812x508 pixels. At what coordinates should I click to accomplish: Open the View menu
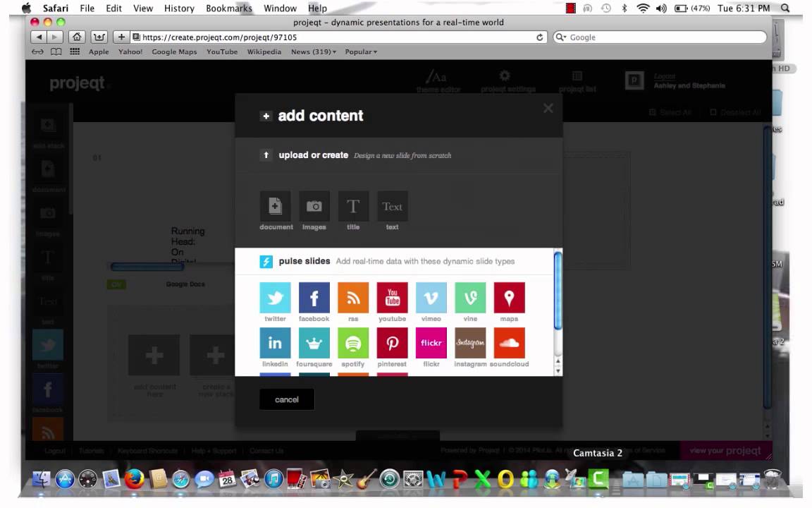(x=143, y=8)
